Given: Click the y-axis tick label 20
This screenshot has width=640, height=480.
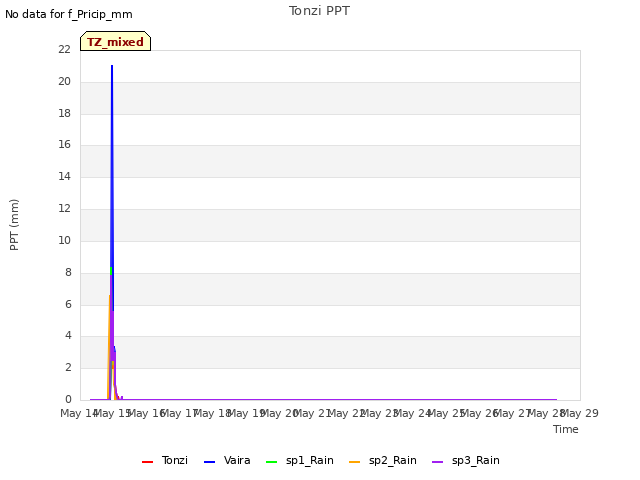Looking at the screenshot, I should coord(64,81).
